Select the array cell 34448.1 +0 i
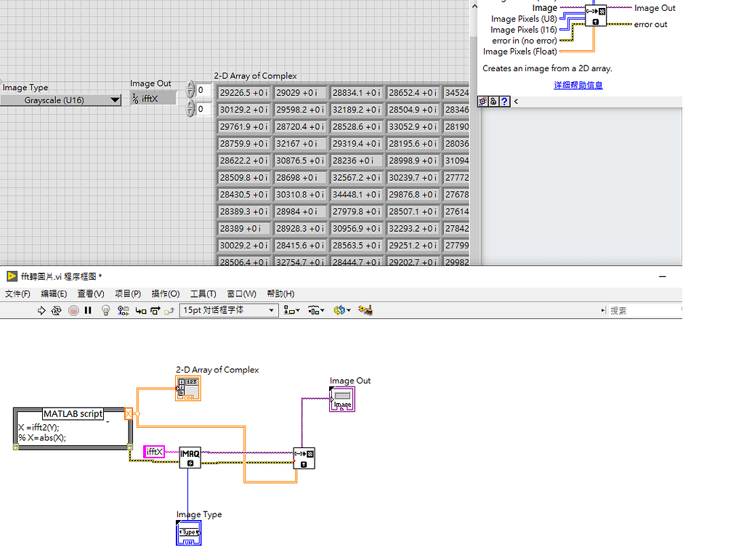The image size is (744, 560). click(356, 195)
